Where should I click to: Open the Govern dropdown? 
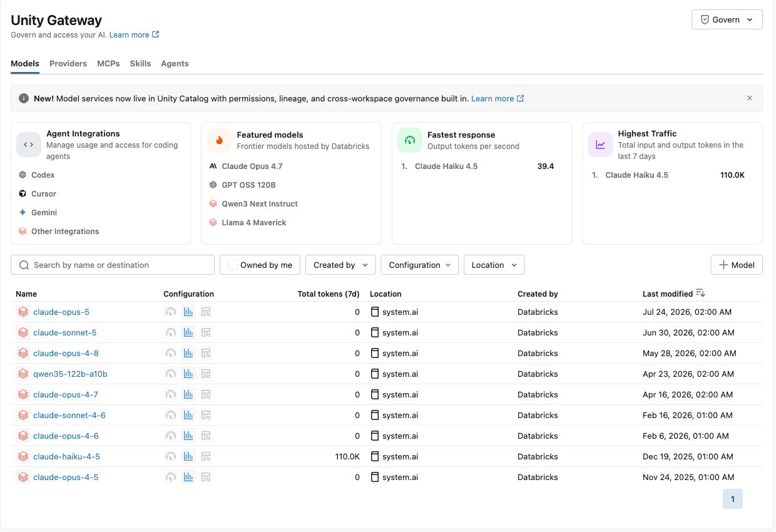point(727,19)
